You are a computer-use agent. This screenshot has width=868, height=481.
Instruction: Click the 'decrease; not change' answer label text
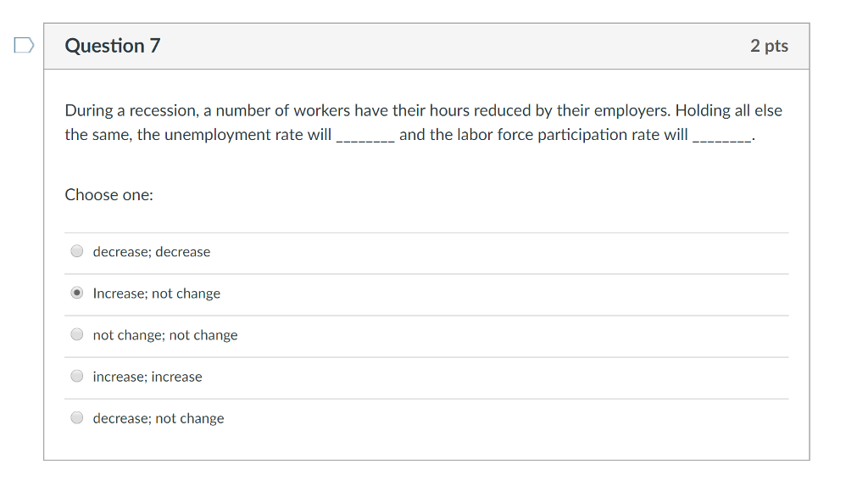click(x=159, y=418)
